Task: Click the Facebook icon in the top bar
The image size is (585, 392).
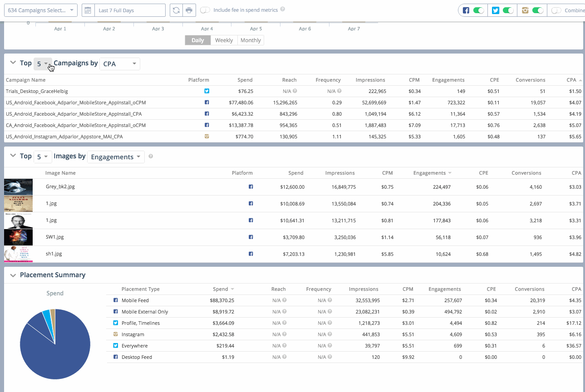Action: (466, 10)
